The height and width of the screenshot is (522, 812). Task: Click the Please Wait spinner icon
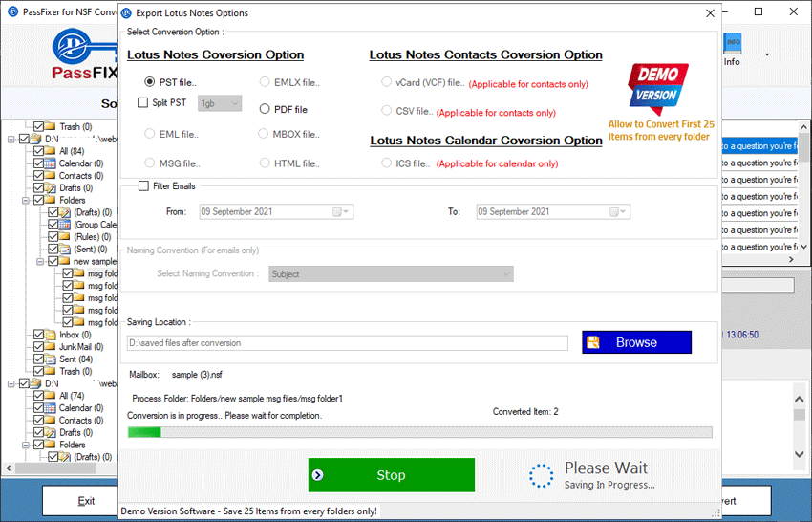(x=541, y=475)
